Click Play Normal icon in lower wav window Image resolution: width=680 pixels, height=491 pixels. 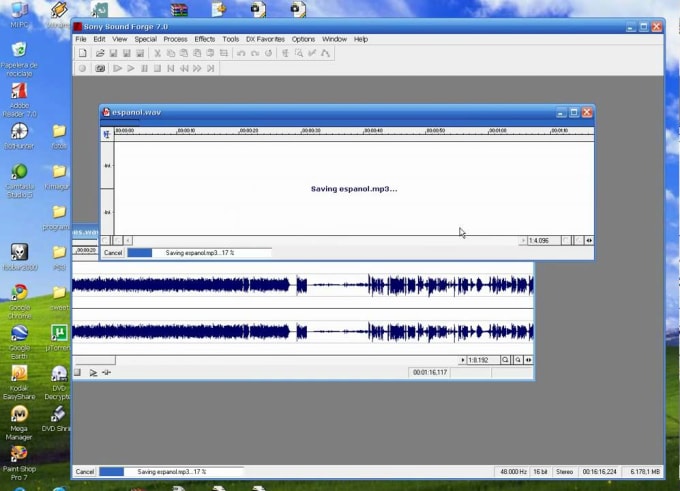93,373
